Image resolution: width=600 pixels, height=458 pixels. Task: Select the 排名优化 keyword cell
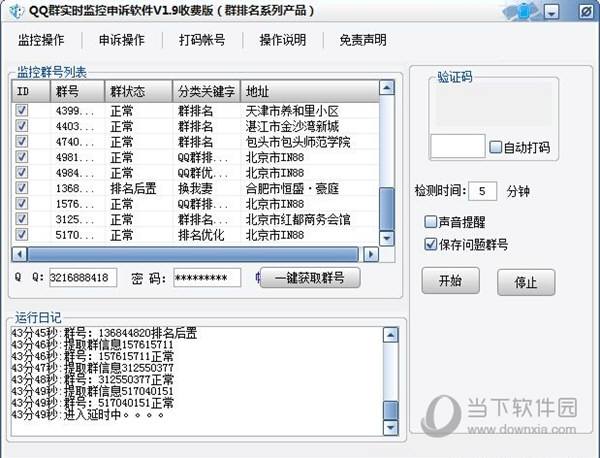pyautogui.click(x=201, y=235)
